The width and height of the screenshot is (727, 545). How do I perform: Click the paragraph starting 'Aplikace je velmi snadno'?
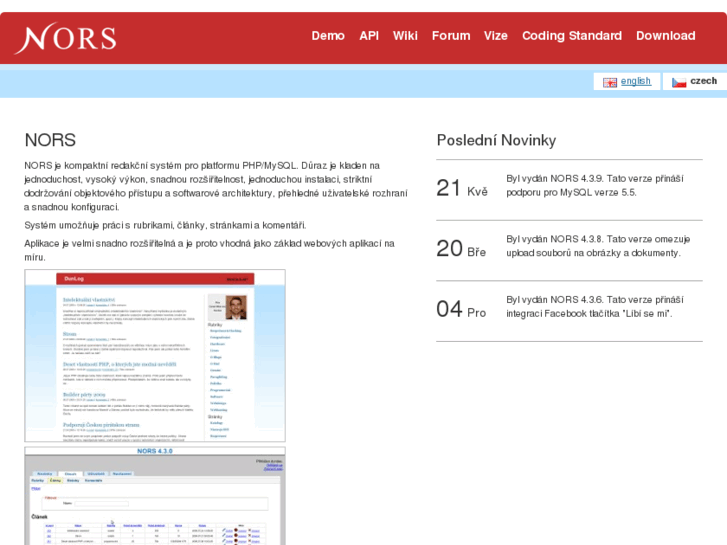[210, 250]
